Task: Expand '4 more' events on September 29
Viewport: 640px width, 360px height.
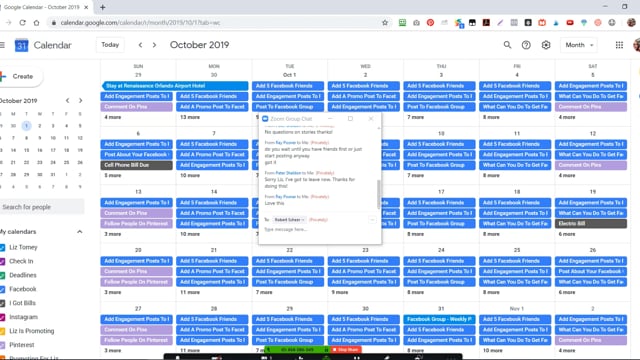Action: coord(113,117)
